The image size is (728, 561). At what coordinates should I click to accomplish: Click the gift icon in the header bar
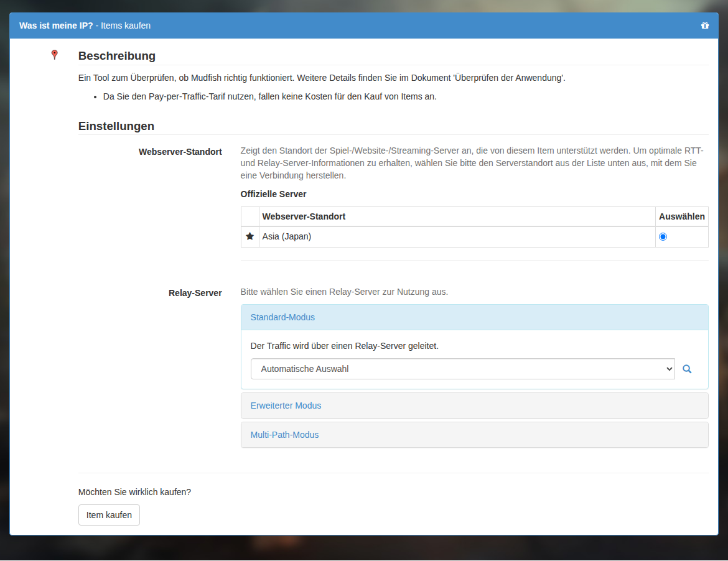point(705,25)
